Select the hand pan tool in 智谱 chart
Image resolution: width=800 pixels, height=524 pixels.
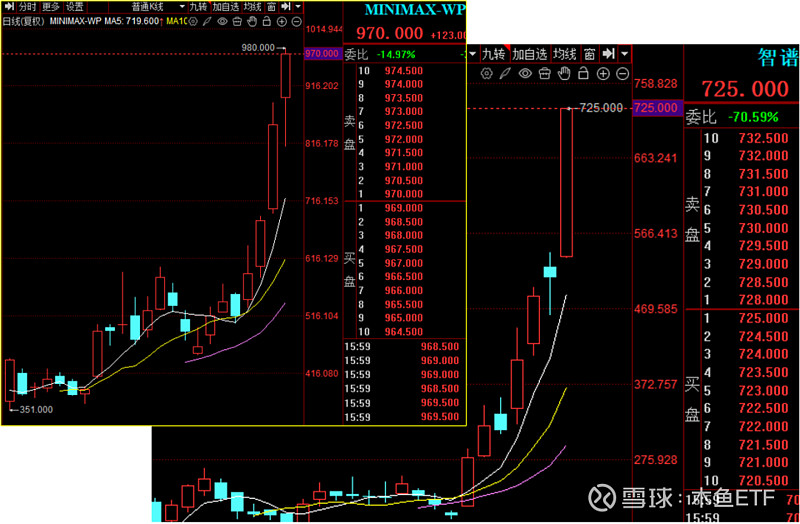click(564, 73)
